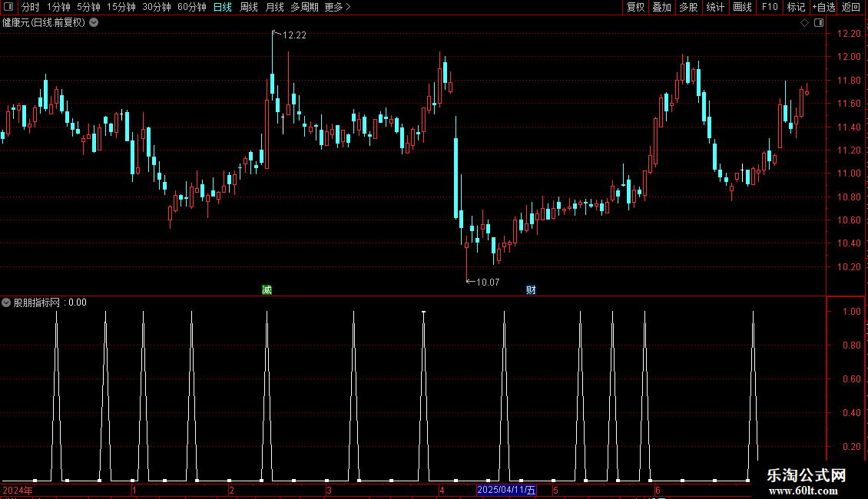Image resolution: width=868 pixels, height=499 pixels.
Task: Click the diamond icon at chart top-right
Action: coord(804,23)
